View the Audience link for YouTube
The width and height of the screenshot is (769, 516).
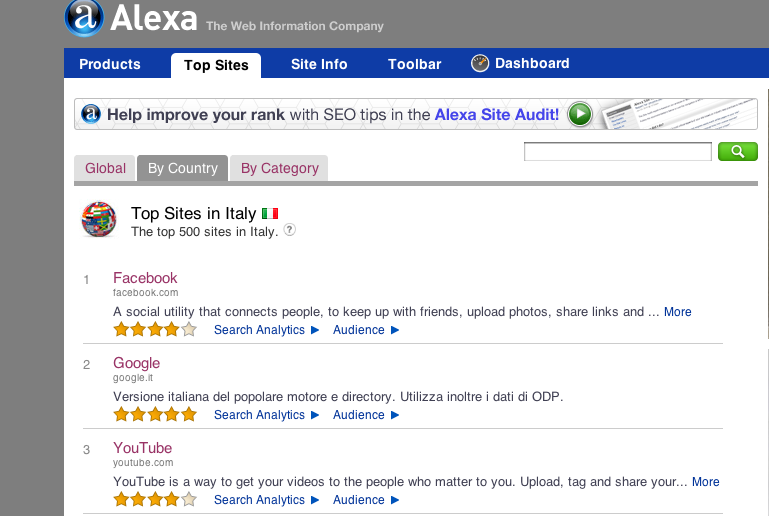(359, 500)
